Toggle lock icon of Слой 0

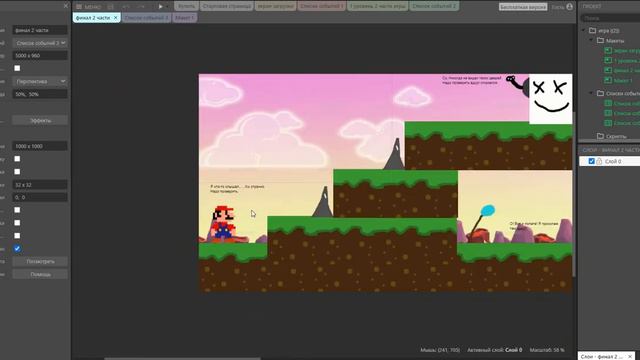tap(599, 161)
